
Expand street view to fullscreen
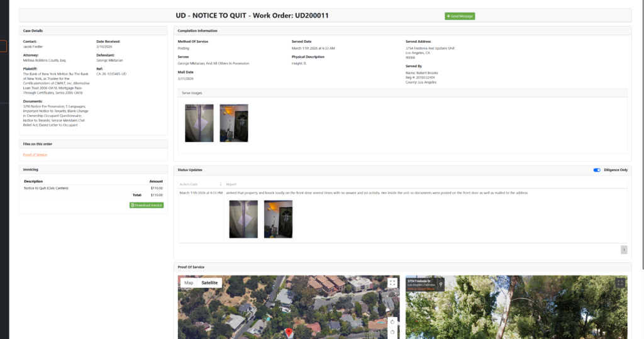coord(620,284)
